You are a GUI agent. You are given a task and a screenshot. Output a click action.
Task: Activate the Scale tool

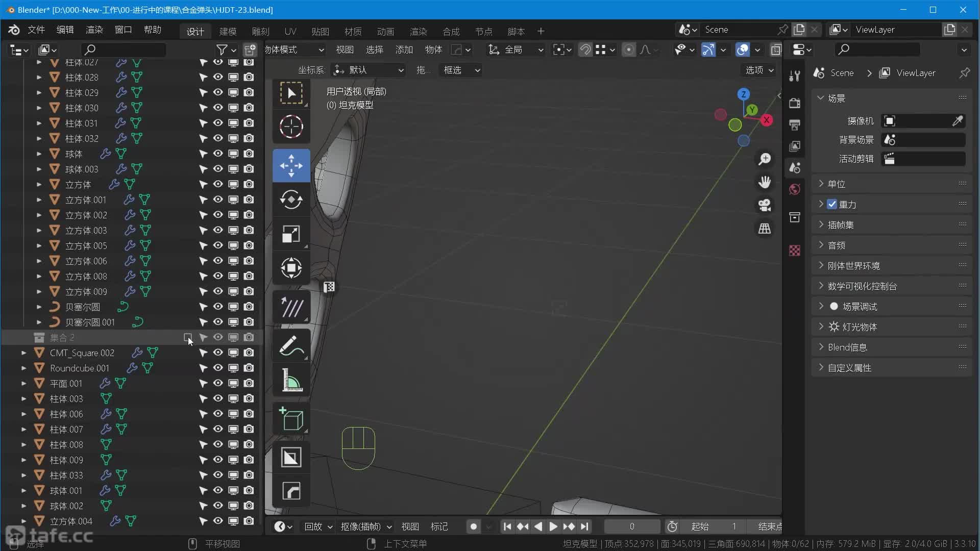tap(291, 234)
